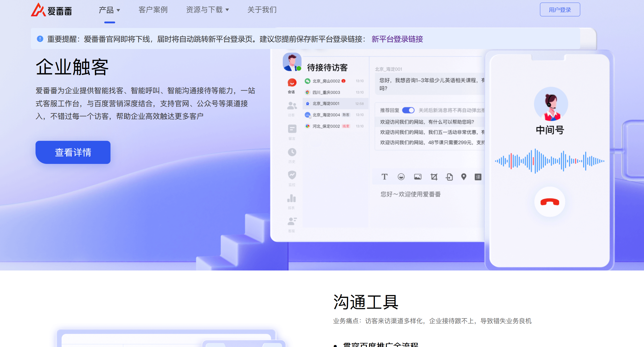Click the 中间号 agent avatar
The width and height of the screenshot is (644, 347).
551,104
